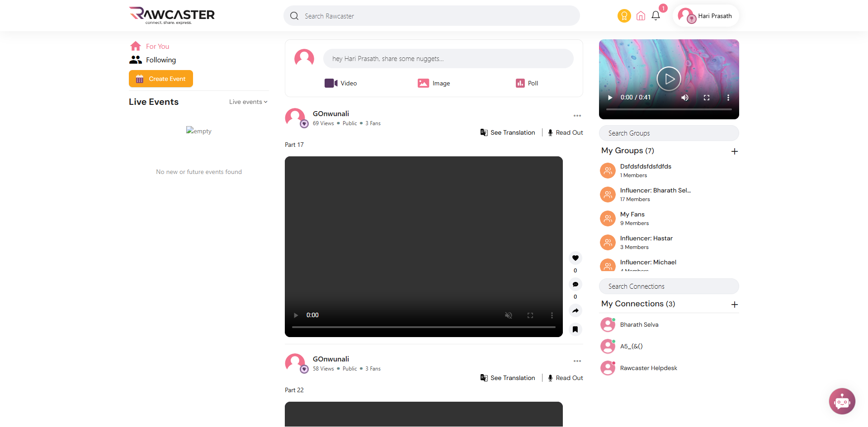This screenshot has width=868, height=427.
Task: Click the Create Event button
Action: pos(161,79)
